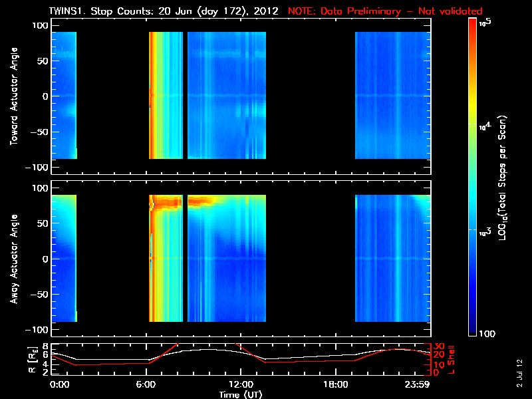
Task: Click the '0:00' time tick label
Action: (x=59, y=385)
